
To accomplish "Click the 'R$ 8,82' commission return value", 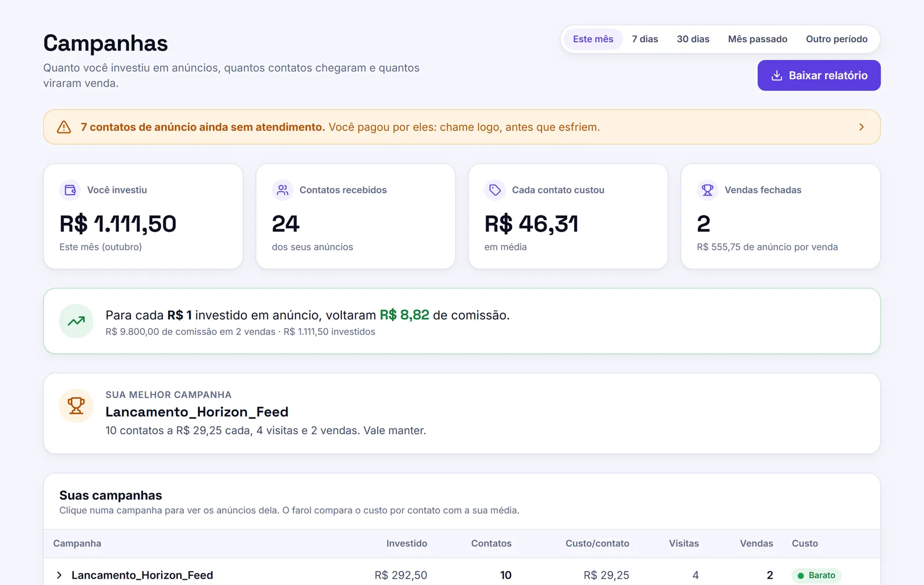I will pos(404,315).
